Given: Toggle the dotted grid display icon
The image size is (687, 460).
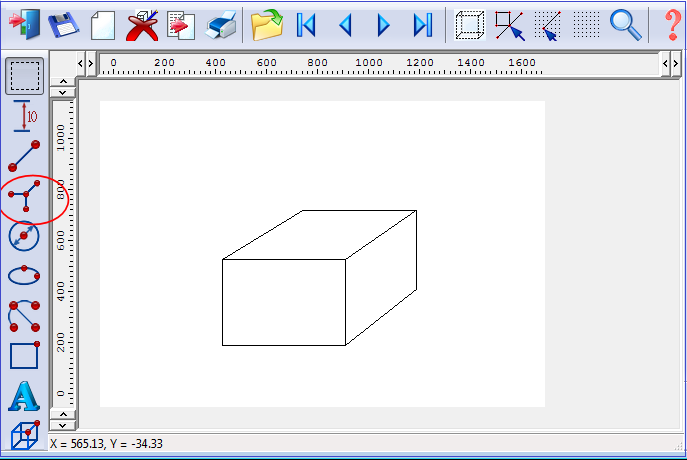Looking at the screenshot, I should click(x=586, y=25).
